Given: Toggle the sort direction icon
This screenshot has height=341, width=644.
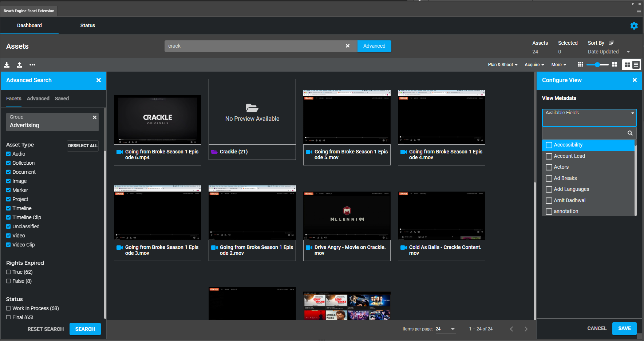Looking at the screenshot, I should 612,43.
